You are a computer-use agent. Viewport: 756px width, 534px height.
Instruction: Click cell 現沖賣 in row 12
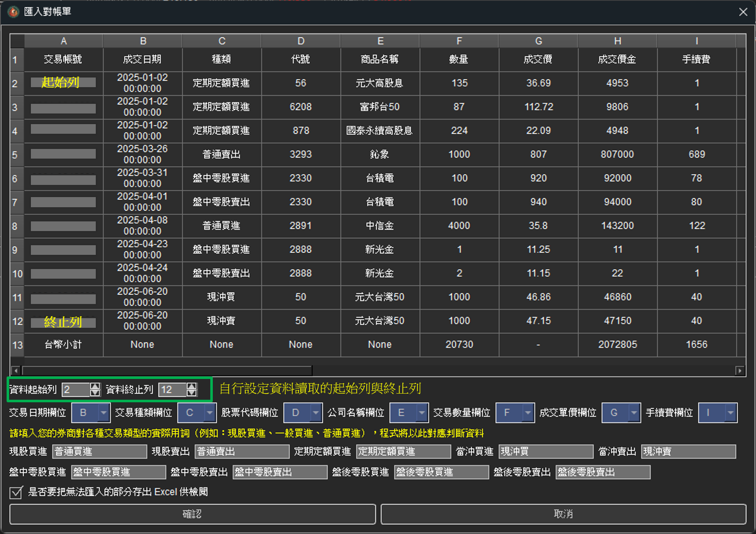(222, 321)
